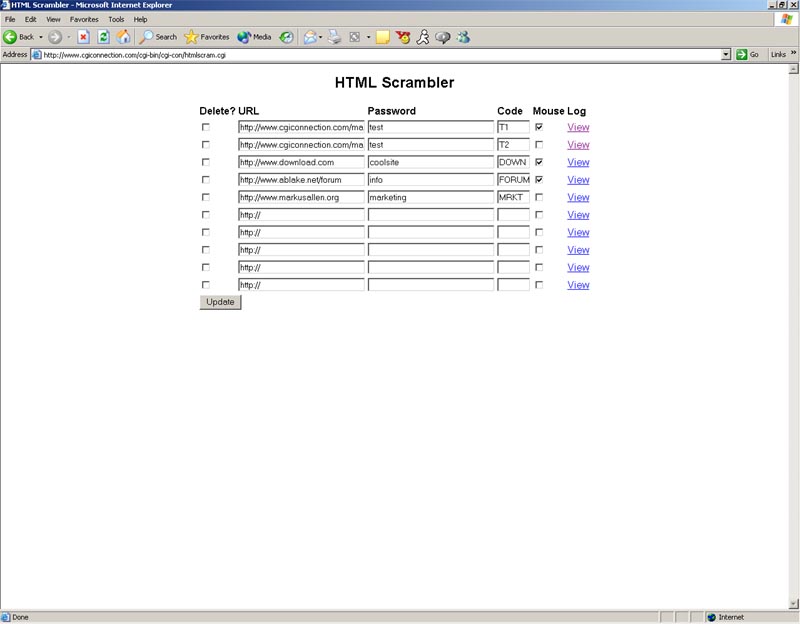Image resolution: width=800 pixels, height=624 pixels.
Task: Open View log link for MRKT row
Action: point(578,197)
